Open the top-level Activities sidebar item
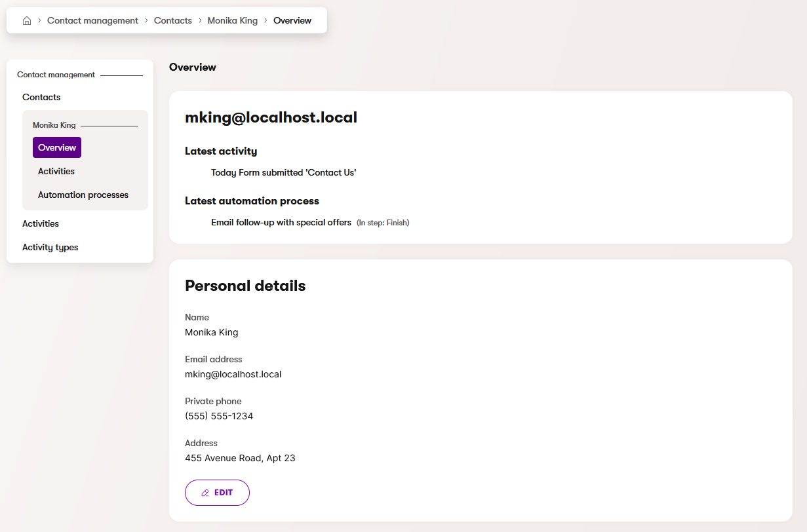Screen dimensions: 807x532 (x=41, y=223)
